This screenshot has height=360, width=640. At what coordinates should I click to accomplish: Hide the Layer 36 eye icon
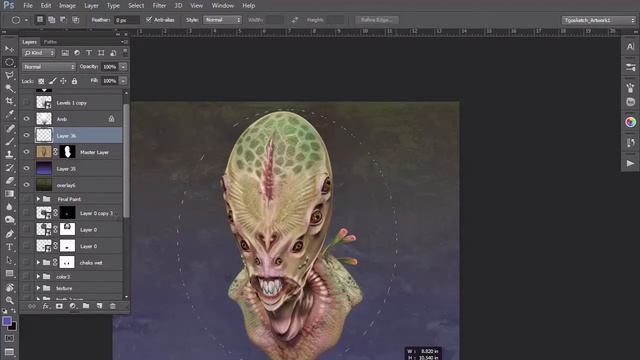[x=27, y=135]
